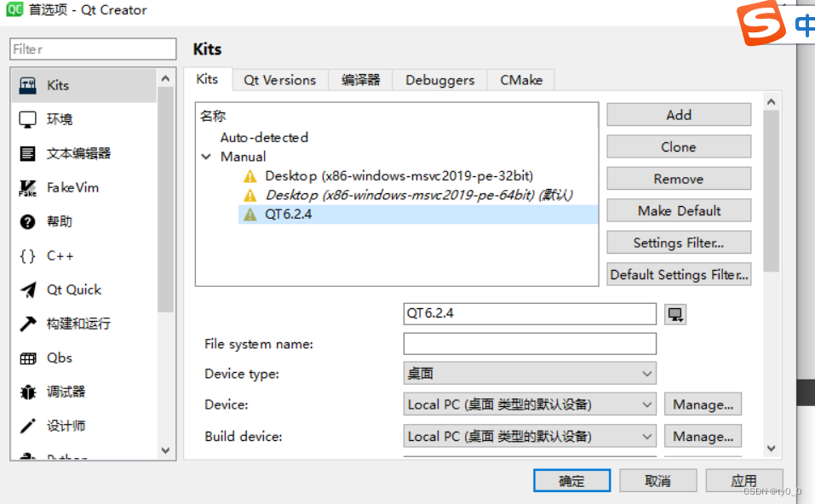Viewport: 815px width, 504px height.
Task: Click the Filter search field
Action: [x=93, y=49]
